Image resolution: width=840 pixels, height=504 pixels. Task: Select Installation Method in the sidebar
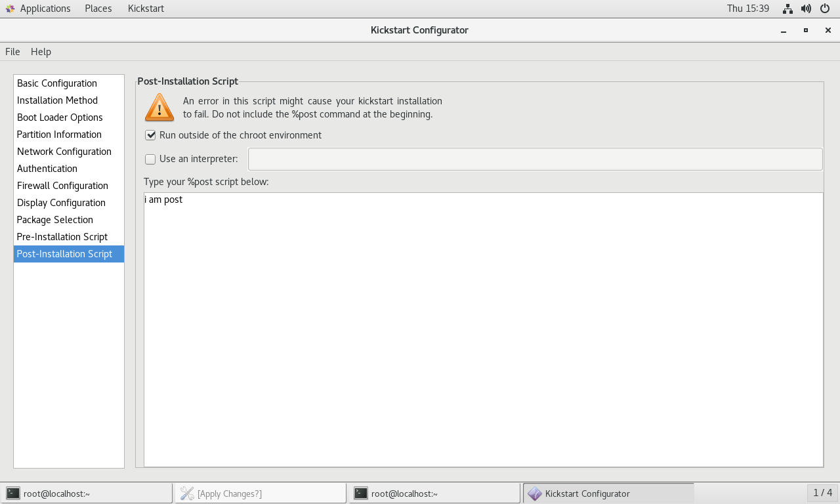[x=69, y=100]
